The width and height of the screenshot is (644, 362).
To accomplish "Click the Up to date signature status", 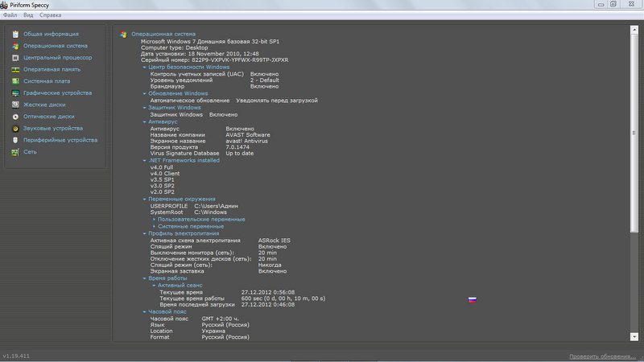I will pos(239,153).
